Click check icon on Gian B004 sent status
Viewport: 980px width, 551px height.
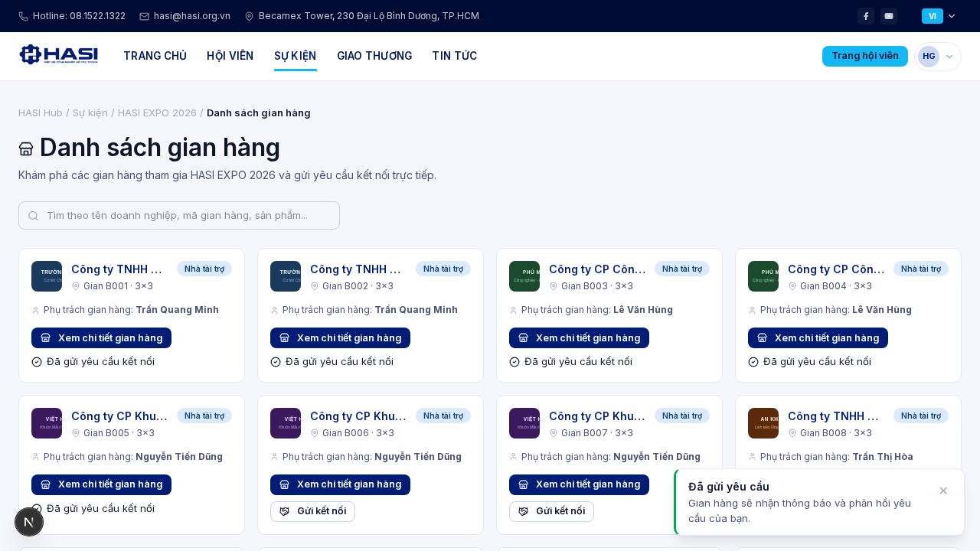point(753,362)
